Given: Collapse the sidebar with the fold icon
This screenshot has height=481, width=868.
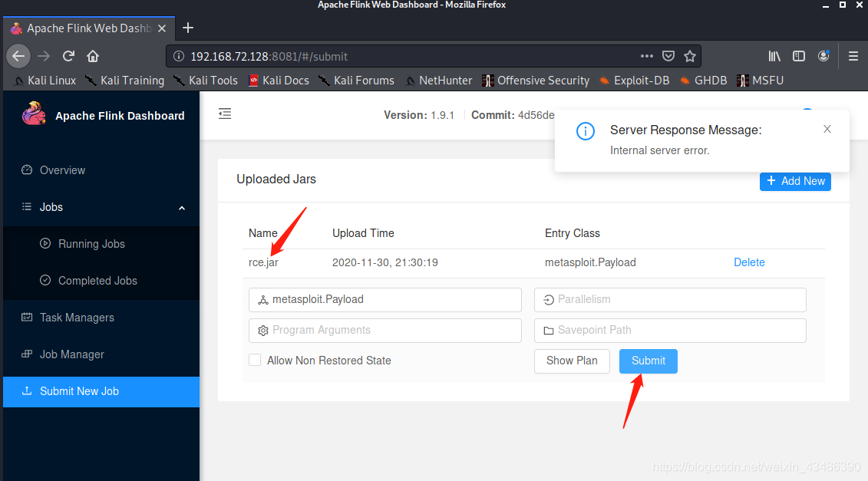Looking at the screenshot, I should 225,114.
